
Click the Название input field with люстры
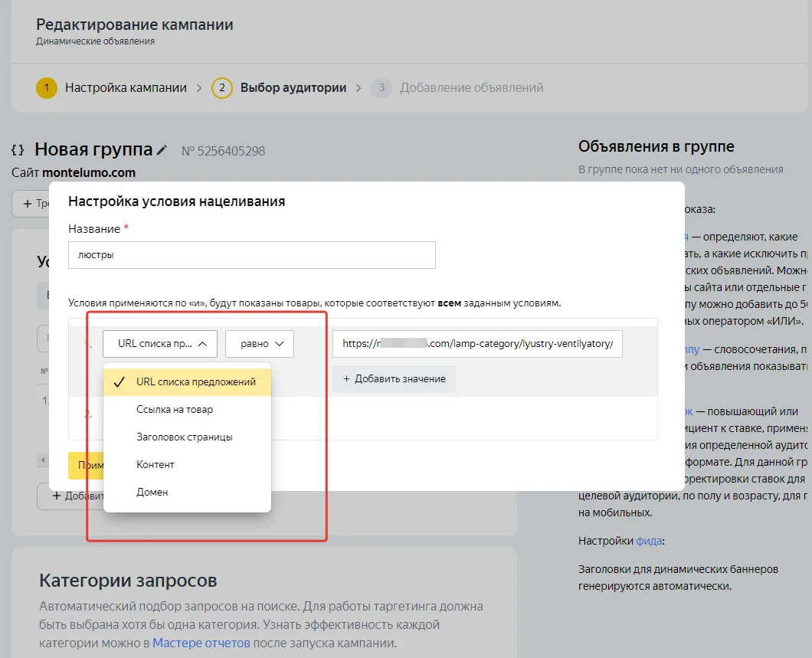(252, 255)
